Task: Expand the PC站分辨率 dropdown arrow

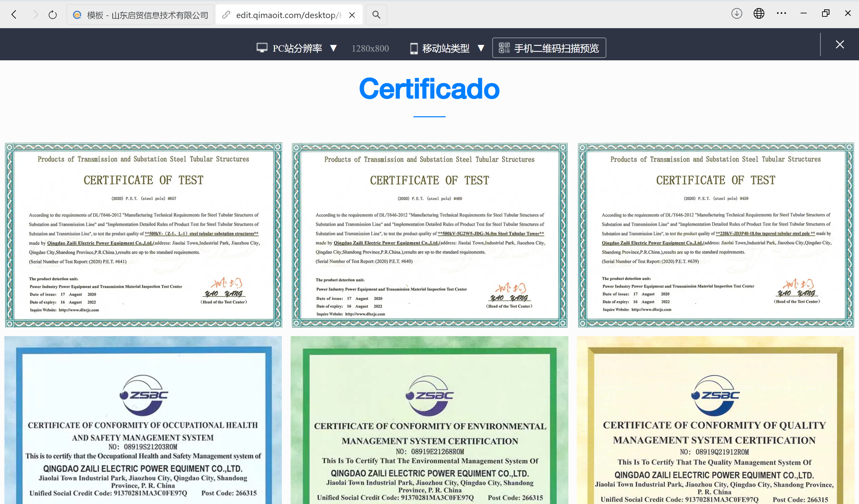Action: [334, 48]
